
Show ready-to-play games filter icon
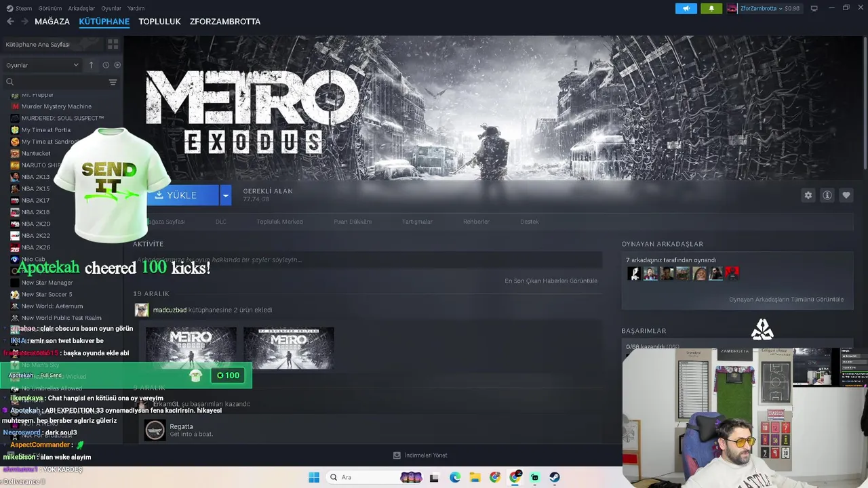pos(117,65)
